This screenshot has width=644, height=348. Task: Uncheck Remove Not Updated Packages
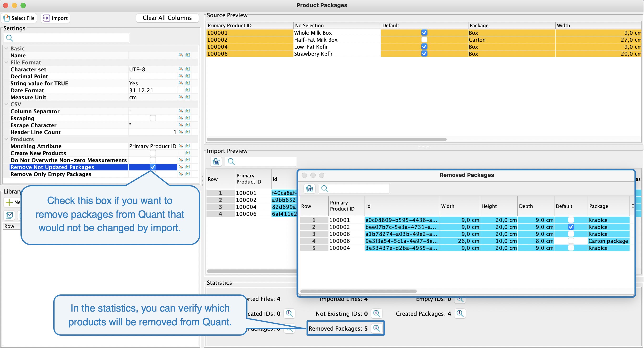point(152,167)
